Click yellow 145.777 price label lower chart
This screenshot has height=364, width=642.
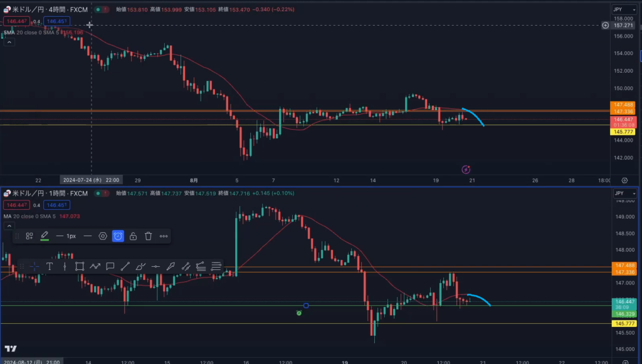pyautogui.click(x=624, y=323)
